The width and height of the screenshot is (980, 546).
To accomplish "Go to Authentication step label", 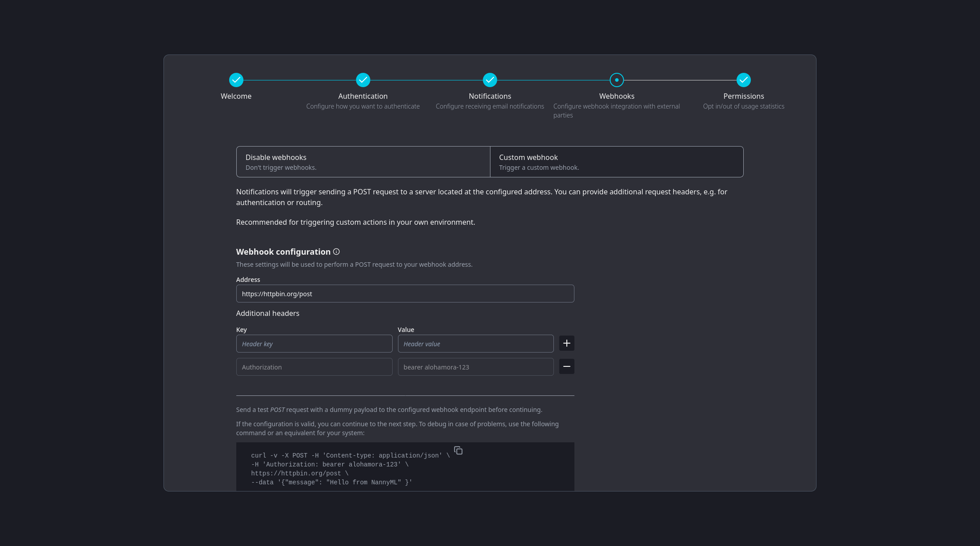I will [x=363, y=96].
